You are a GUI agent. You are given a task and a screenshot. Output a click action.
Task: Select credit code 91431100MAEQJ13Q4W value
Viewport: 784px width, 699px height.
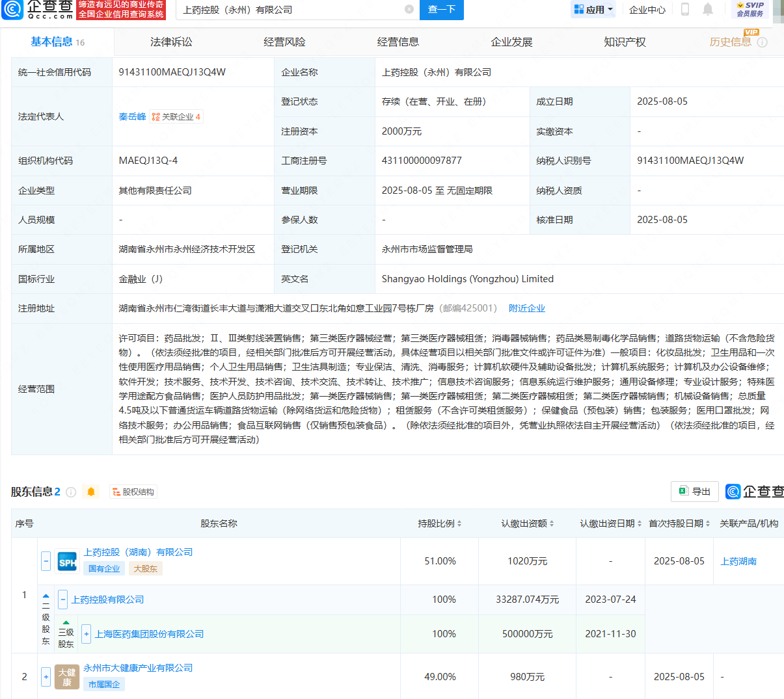[172, 72]
